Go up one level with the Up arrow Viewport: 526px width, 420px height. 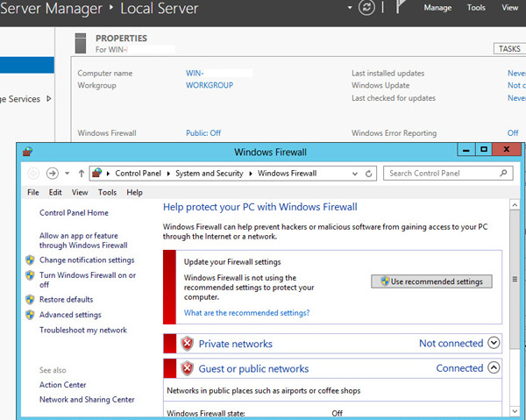click(82, 174)
